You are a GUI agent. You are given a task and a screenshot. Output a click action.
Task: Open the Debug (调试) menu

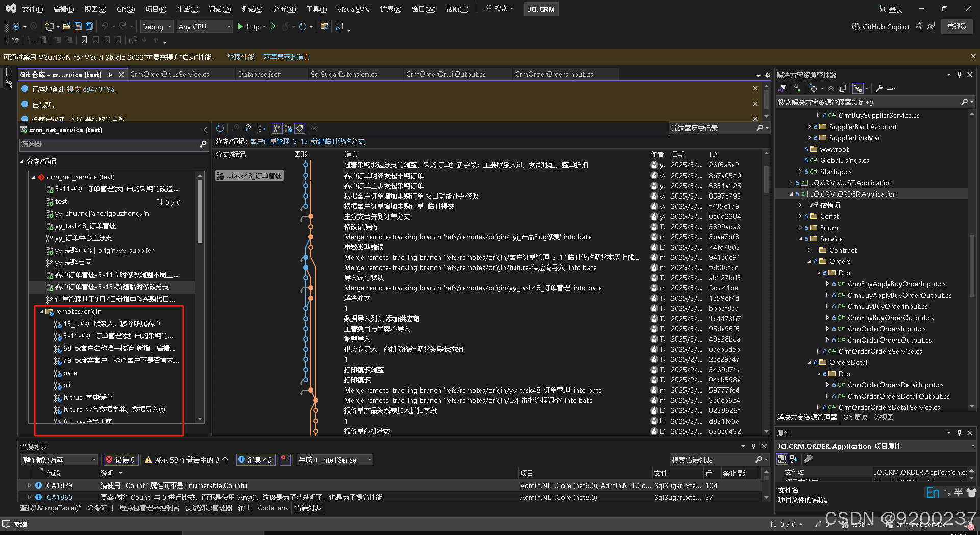tap(219, 9)
